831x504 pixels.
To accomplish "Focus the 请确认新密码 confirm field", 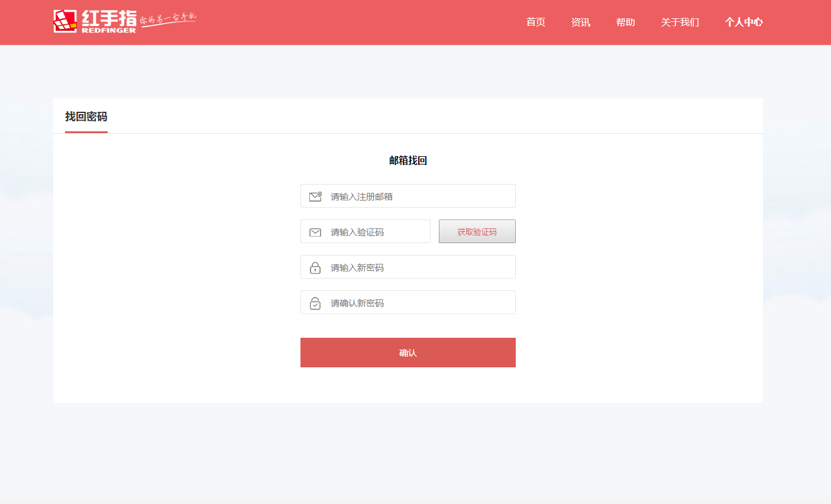I will [420, 303].
